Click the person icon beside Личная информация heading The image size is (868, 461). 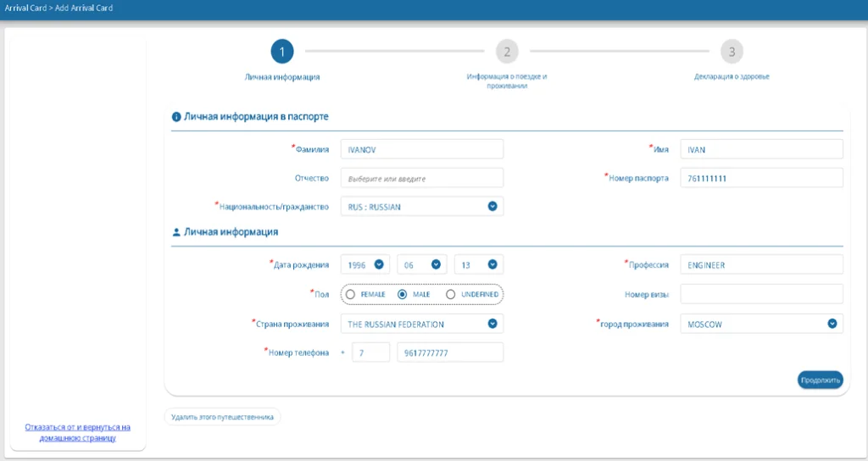pyautogui.click(x=176, y=231)
